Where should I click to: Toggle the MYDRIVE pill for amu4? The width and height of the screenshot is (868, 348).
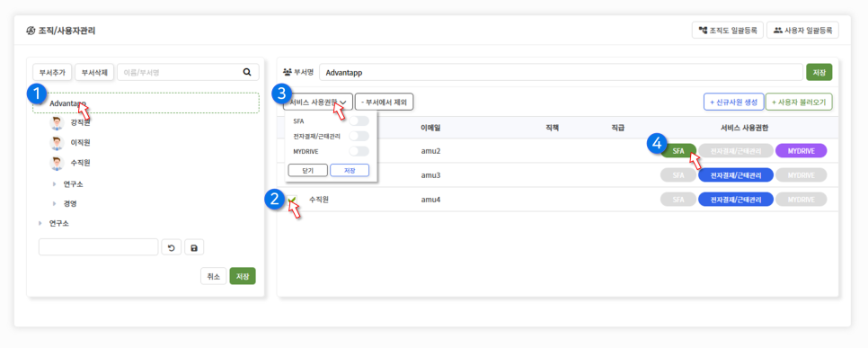pos(801,200)
